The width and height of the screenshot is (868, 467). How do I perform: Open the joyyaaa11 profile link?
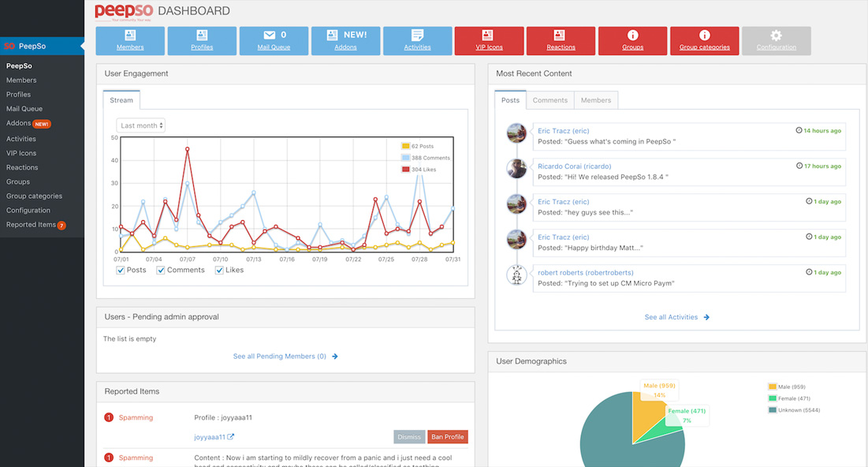pyautogui.click(x=209, y=437)
